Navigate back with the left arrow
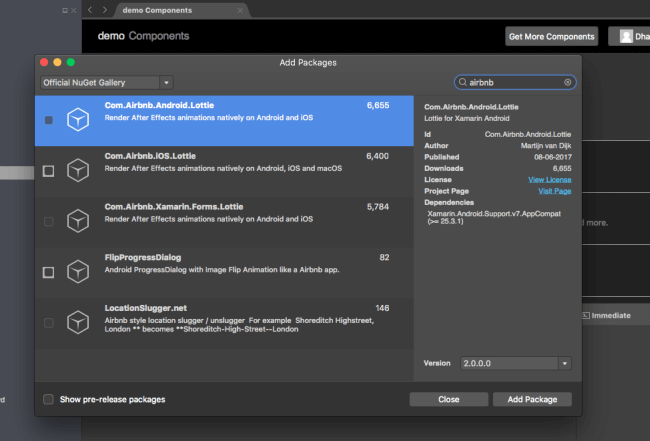This screenshot has height=441, width=650. point(90,9)
